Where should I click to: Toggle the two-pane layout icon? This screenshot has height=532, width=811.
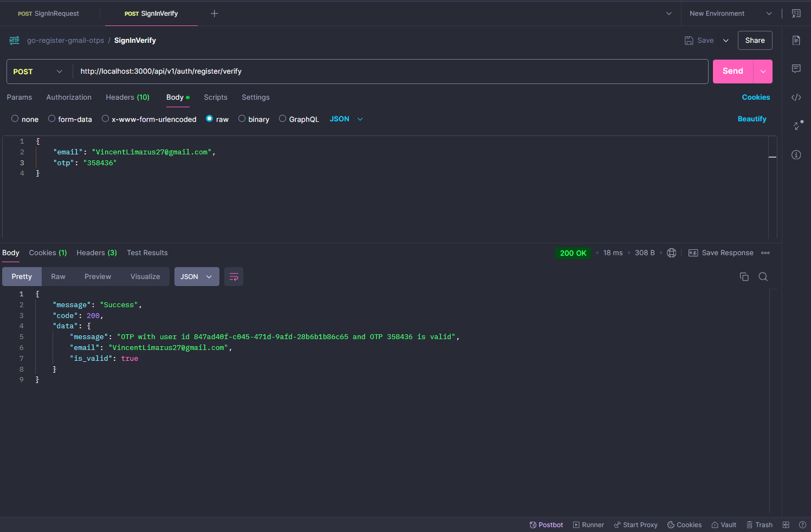[x=786, y=525]
